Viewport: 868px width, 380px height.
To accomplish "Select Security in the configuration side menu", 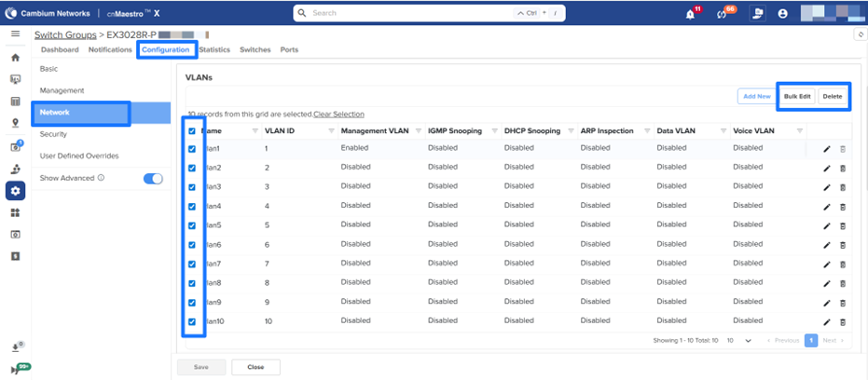I will (x=53, y=134).
